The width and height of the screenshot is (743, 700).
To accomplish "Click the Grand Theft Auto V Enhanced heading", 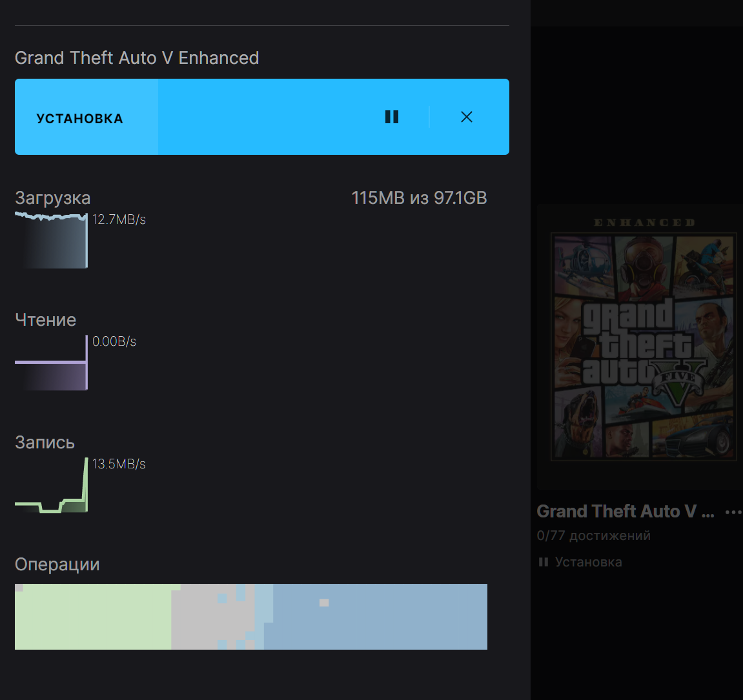I will 136,58.
